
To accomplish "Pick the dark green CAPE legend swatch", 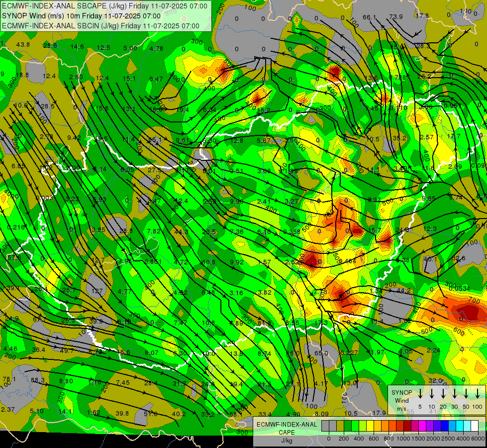I will click(348, 426).
